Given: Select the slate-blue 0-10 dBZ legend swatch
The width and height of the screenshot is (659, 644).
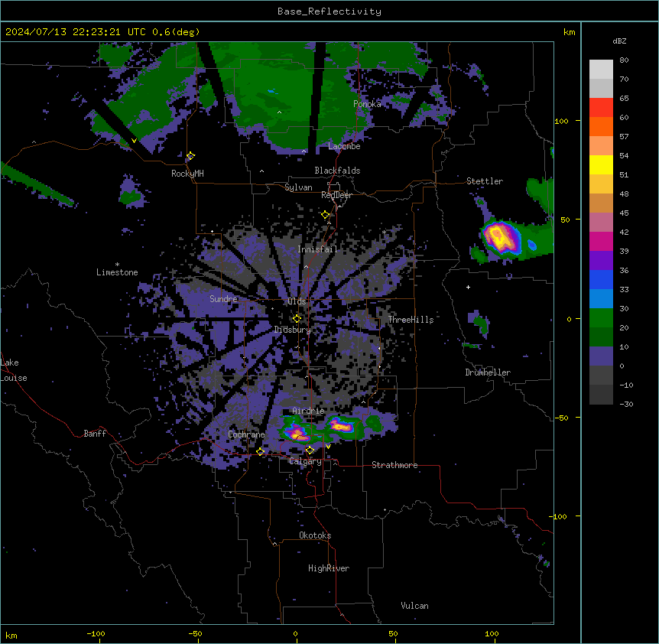Looking at the screenshot, I should click(601, 356).
